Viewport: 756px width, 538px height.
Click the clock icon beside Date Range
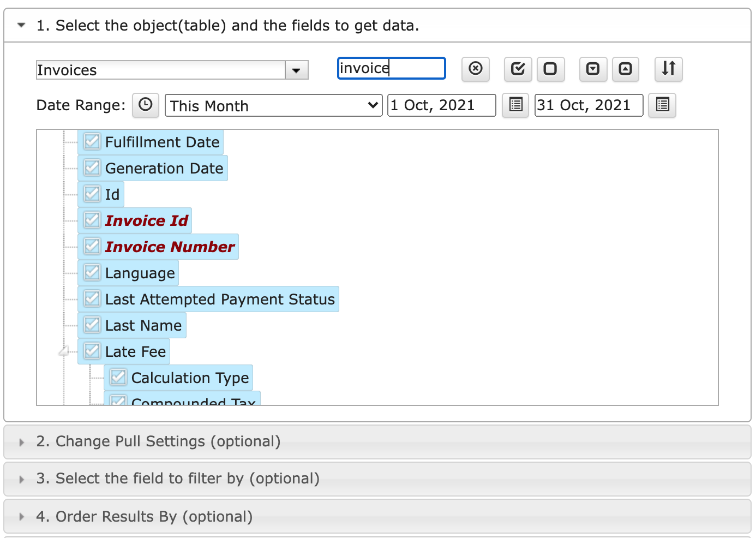tap(146, 105)
